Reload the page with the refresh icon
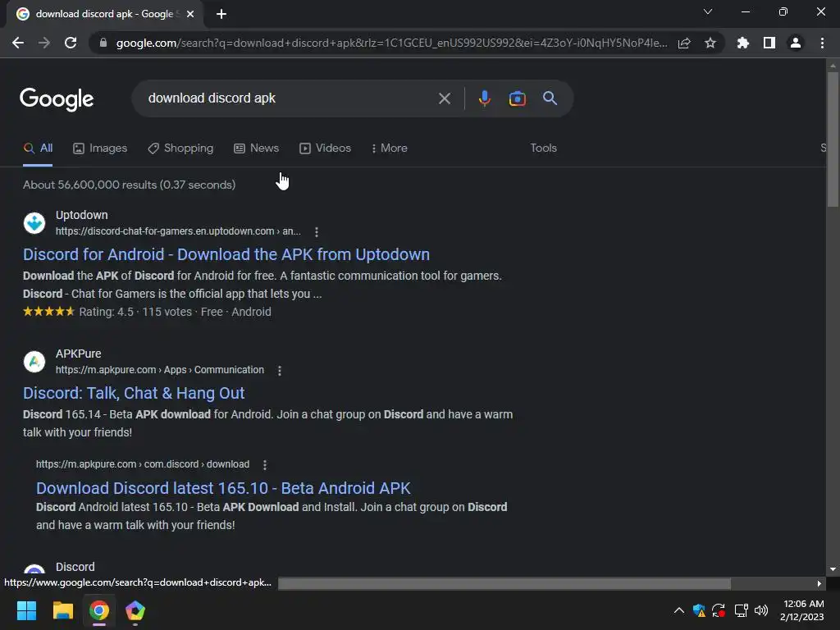The height and width of the screenshot is (630, 840). click(71, 43)
